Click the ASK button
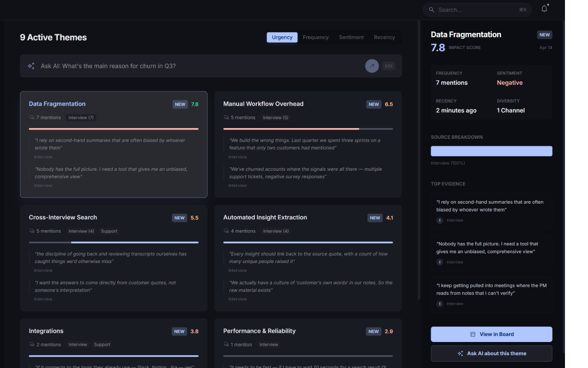 tap(389, 66)
